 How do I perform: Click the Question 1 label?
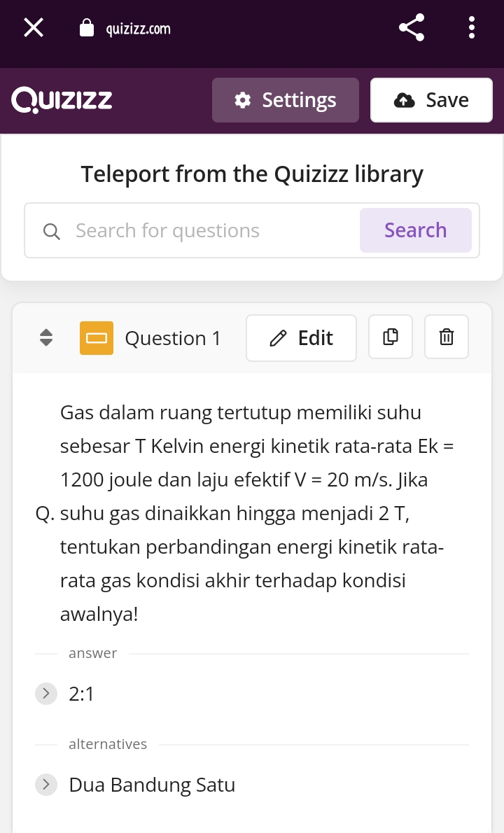pyautogui.click(x=172, y=338)
